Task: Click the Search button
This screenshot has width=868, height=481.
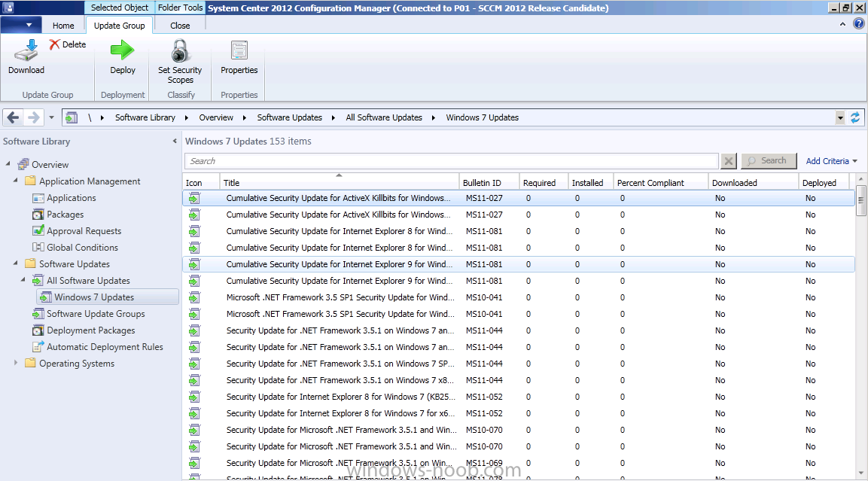Action: (769, 160)
